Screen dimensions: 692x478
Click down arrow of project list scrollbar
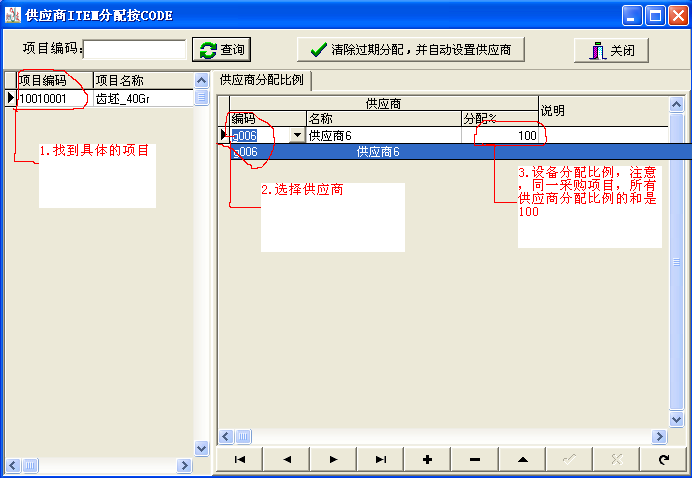pos(201,448)
